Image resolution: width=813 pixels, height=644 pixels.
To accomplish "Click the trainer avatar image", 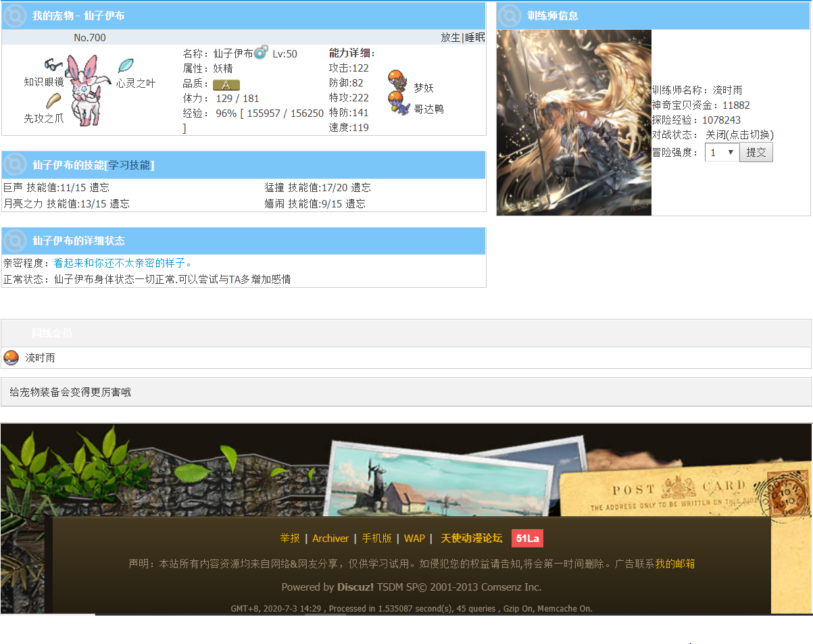I will [574, 122].
